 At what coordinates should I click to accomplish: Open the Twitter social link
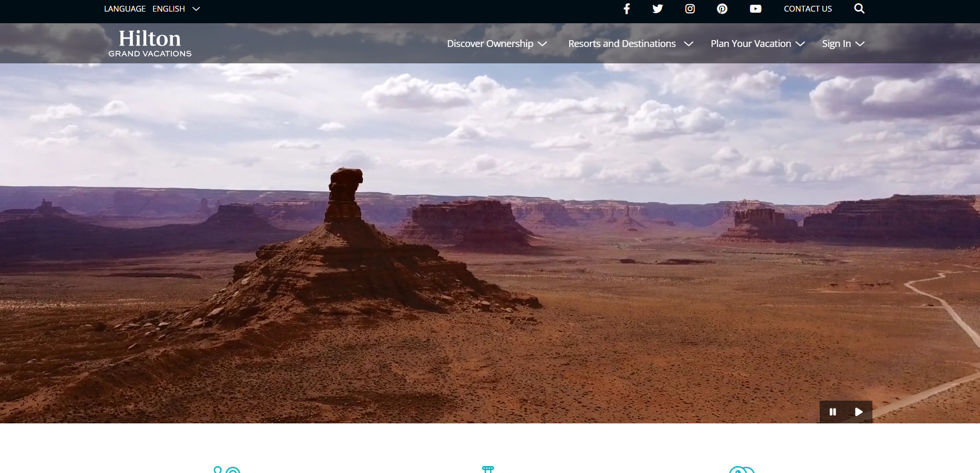pyautogui.click(x=657, y=8)
